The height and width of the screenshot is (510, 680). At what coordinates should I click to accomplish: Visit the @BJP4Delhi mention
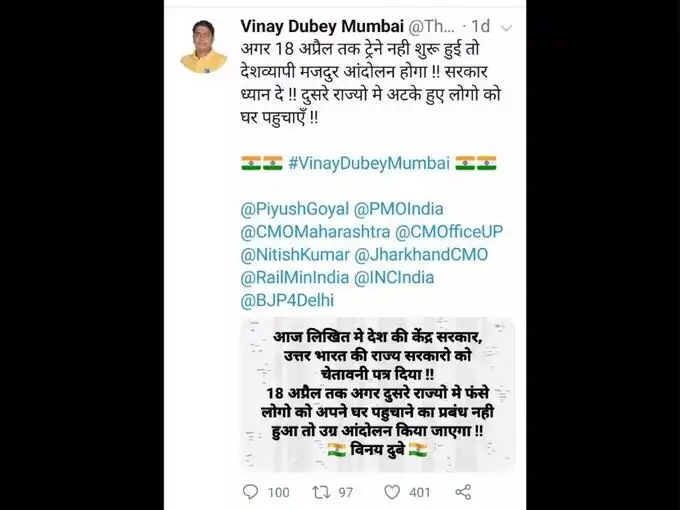coord(287,300)
